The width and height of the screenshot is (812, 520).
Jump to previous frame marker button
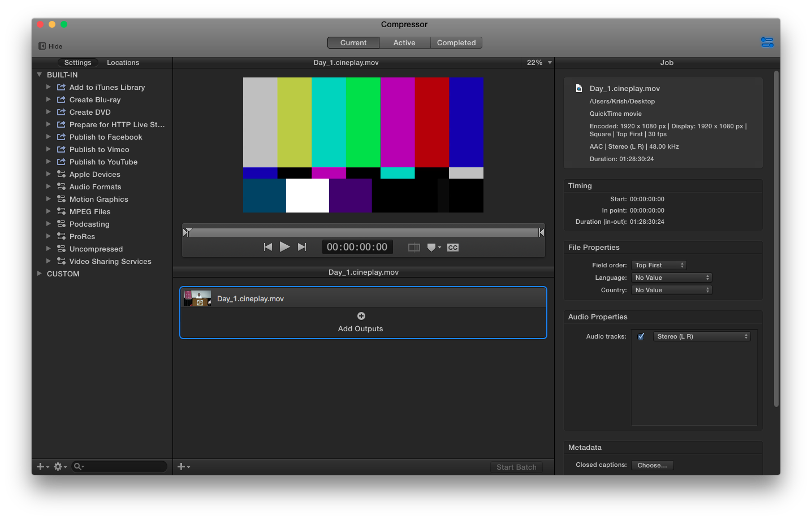(x=268, y=247)
